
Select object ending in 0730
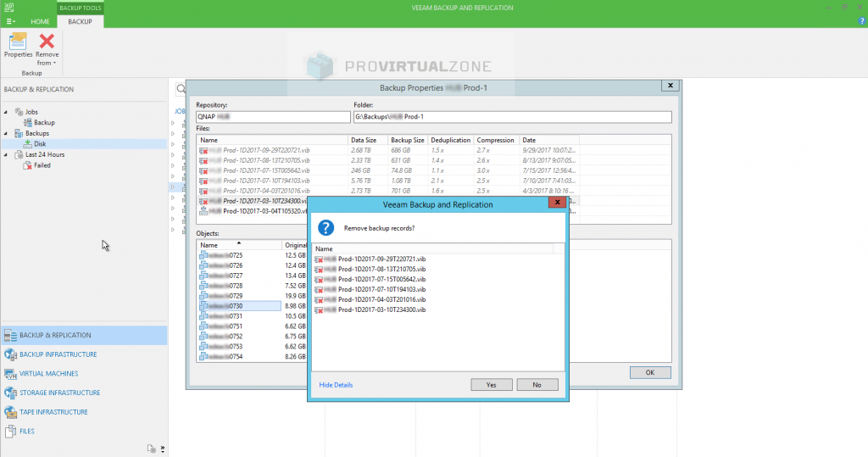click(x=240, y=306)
